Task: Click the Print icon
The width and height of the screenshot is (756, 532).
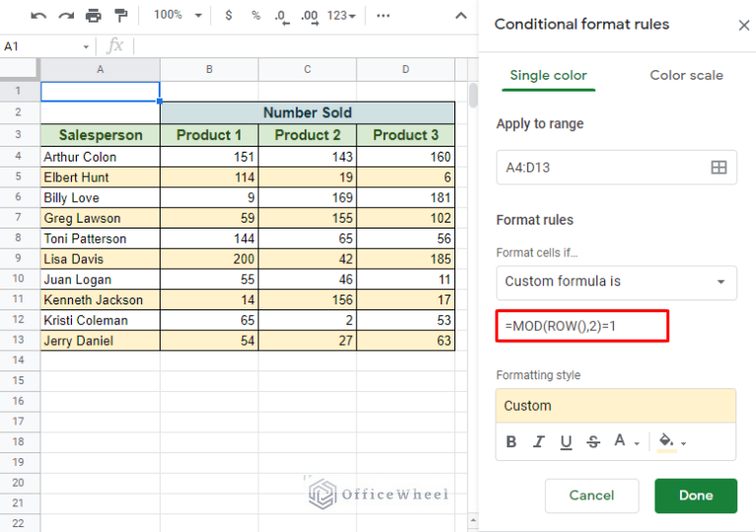Action: (94, 16)
